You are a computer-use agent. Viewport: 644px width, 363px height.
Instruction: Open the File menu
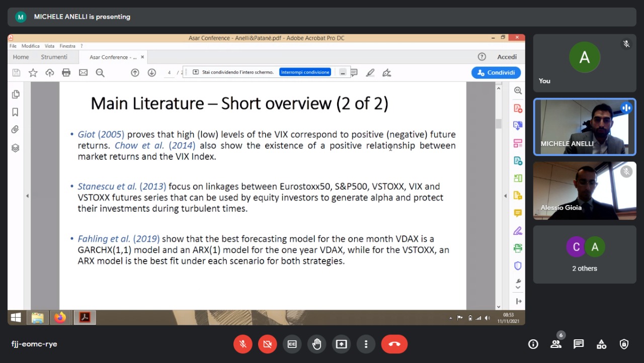pos(13,46)
